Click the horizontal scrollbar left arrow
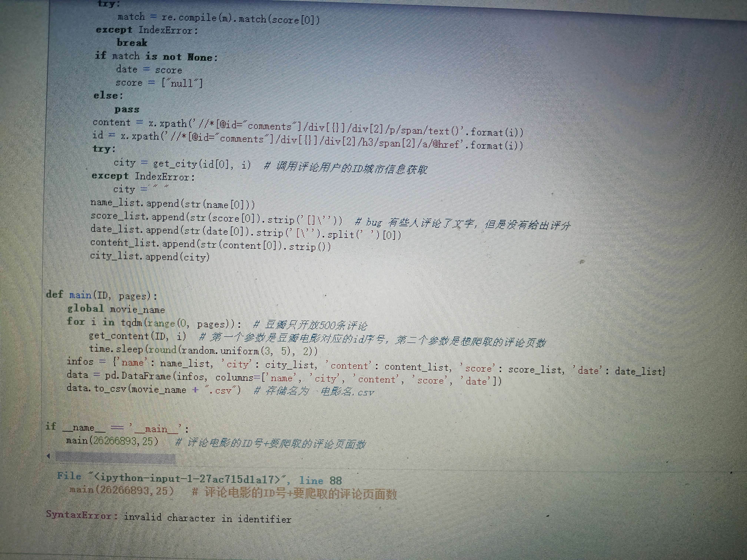Screen dimensions: 747x560 [48, 456]
